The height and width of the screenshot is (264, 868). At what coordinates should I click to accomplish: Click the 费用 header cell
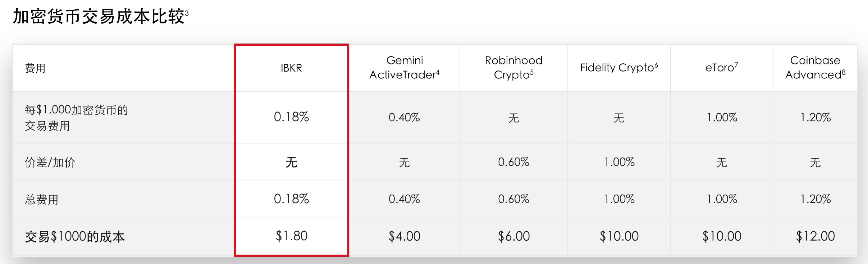coord(35,68)
